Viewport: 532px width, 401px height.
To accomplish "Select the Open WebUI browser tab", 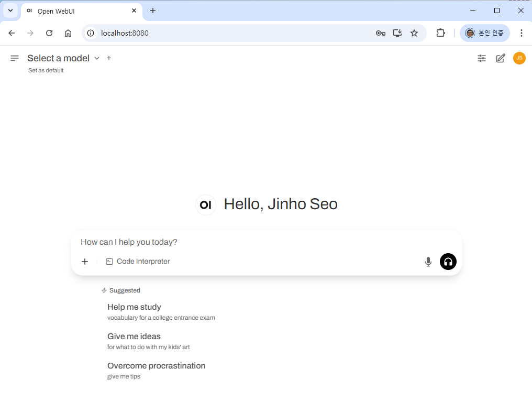I will pyautogui.click(x=82, y=11).
